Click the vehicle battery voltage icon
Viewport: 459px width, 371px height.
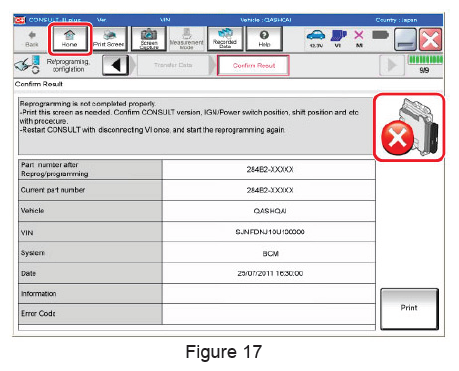point(316,39)
